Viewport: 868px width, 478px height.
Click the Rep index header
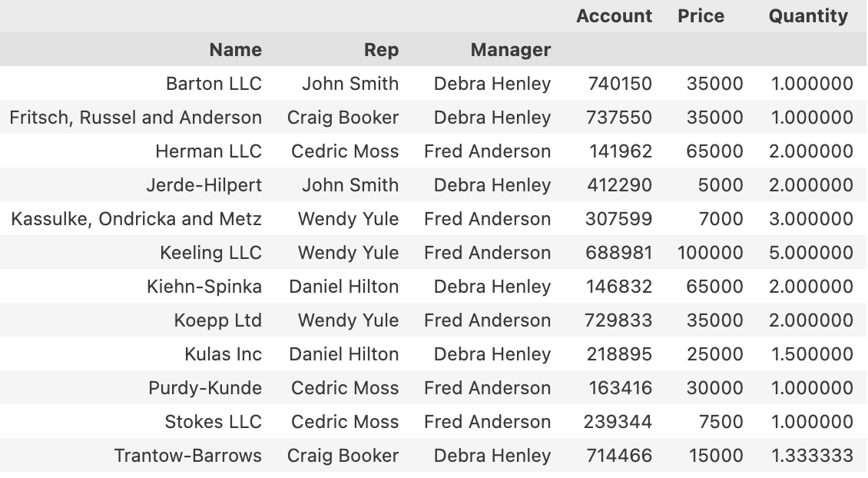(x=381, y=50)
